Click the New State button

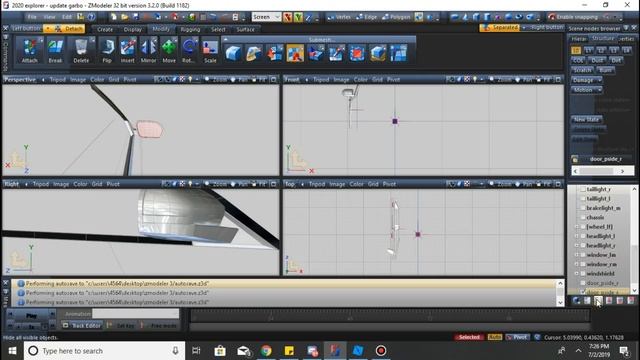coord(587,120)
